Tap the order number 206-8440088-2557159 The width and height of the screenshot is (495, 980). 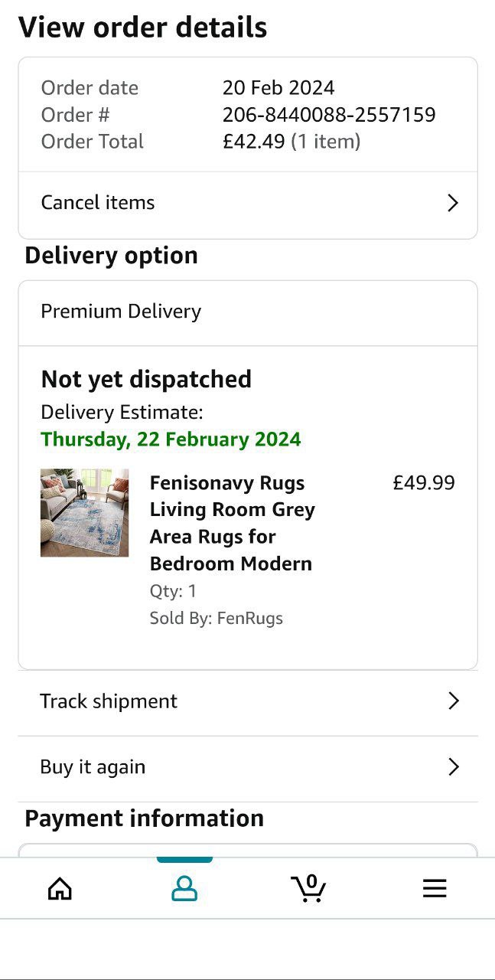pyautogui.click(x=329, y=115)
